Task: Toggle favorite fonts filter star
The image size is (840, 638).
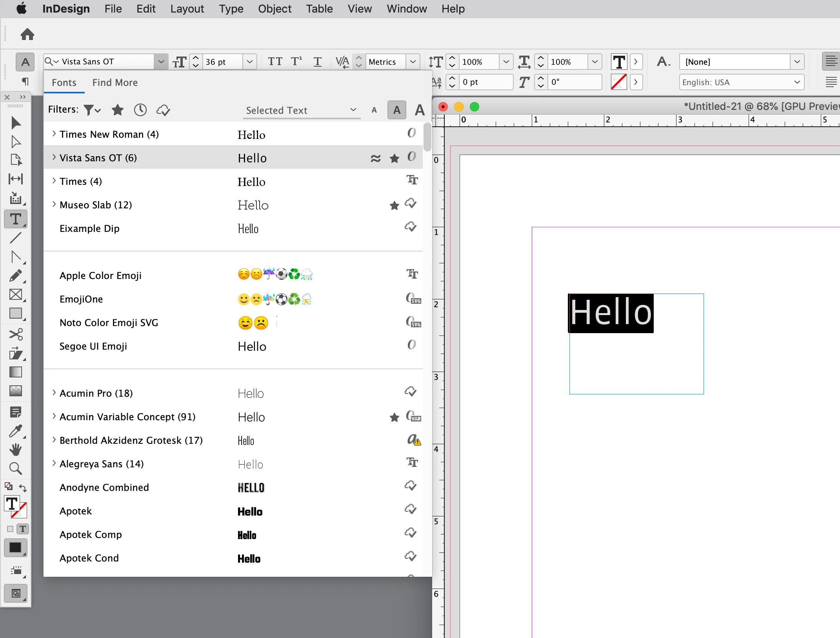Action: [x=118, y=110]
